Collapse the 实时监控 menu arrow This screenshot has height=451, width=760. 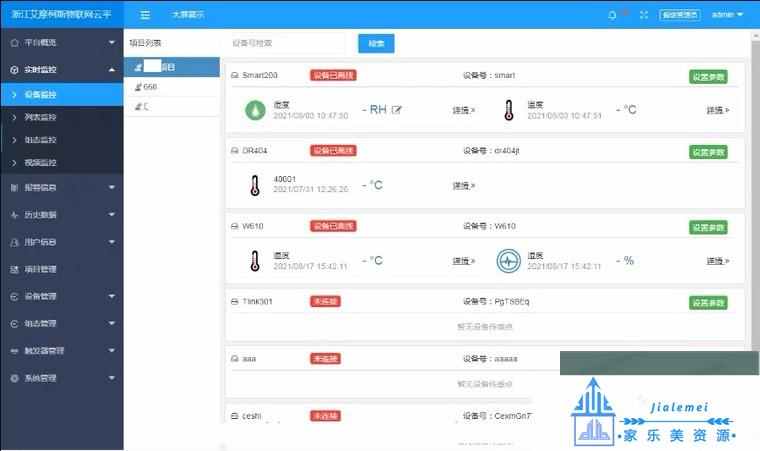click(112, 70)
